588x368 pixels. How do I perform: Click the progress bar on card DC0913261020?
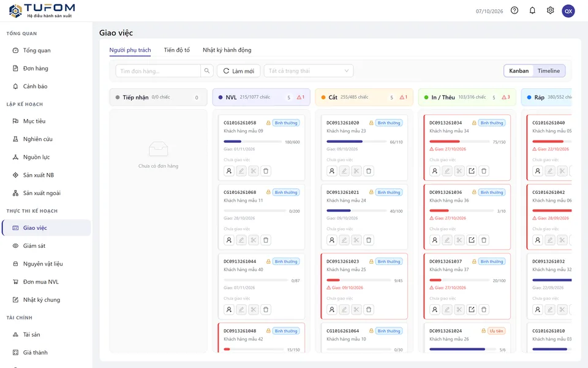(x=356, y=142)
